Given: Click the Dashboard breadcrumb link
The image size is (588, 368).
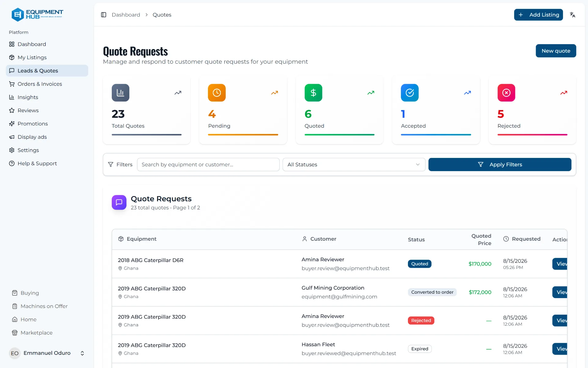Looking at the screenshot, I should [126, 15].
